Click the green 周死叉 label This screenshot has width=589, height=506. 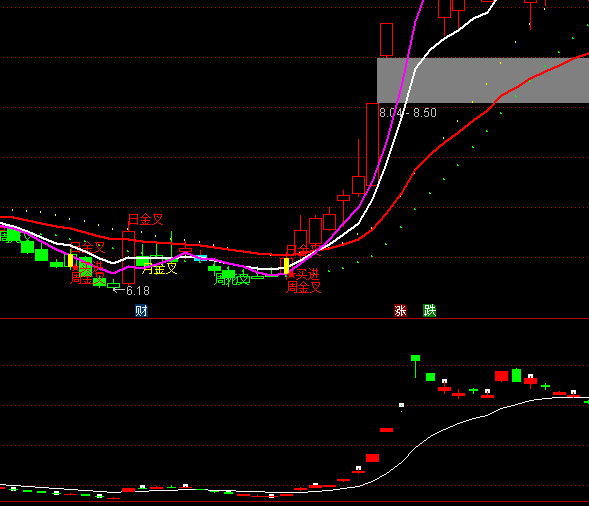232,279
